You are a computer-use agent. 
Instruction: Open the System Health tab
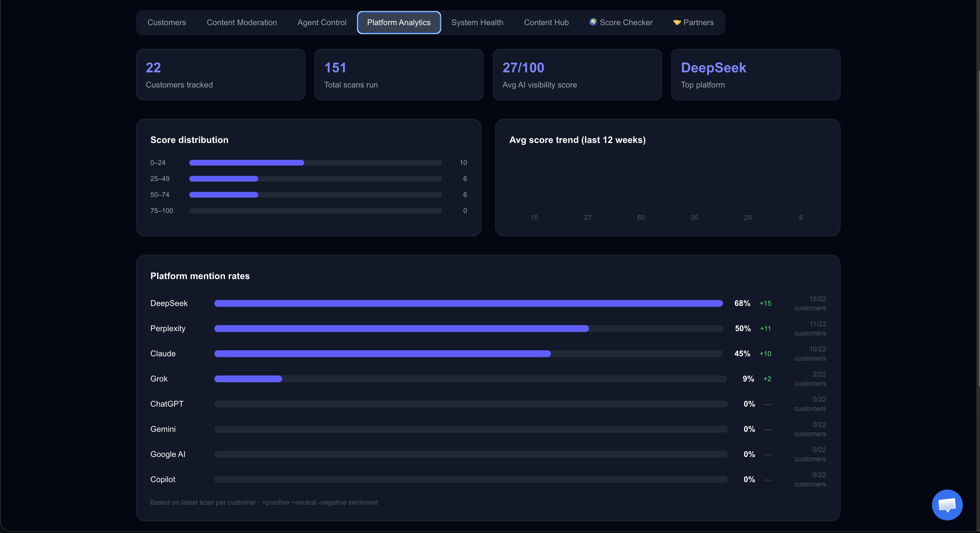[x=477, y=22]
